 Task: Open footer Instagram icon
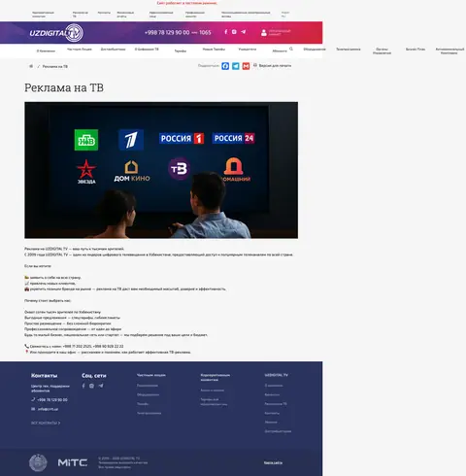point(92,386)
